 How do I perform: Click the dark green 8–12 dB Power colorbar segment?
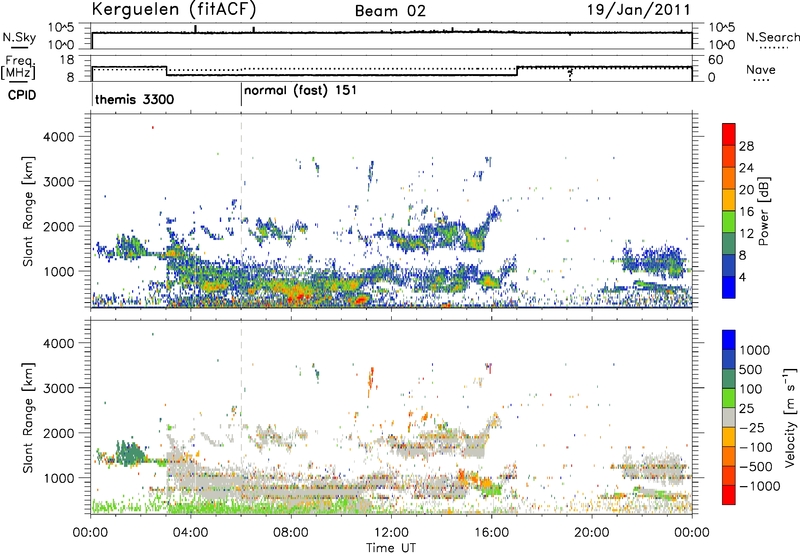[x=729, y=243]
